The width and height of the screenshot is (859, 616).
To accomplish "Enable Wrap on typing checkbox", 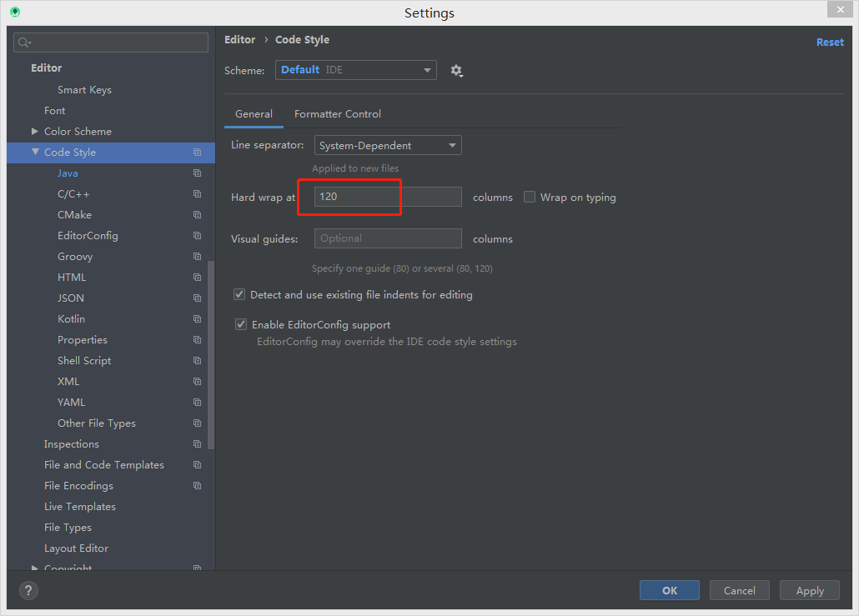I will coord(530,198).
